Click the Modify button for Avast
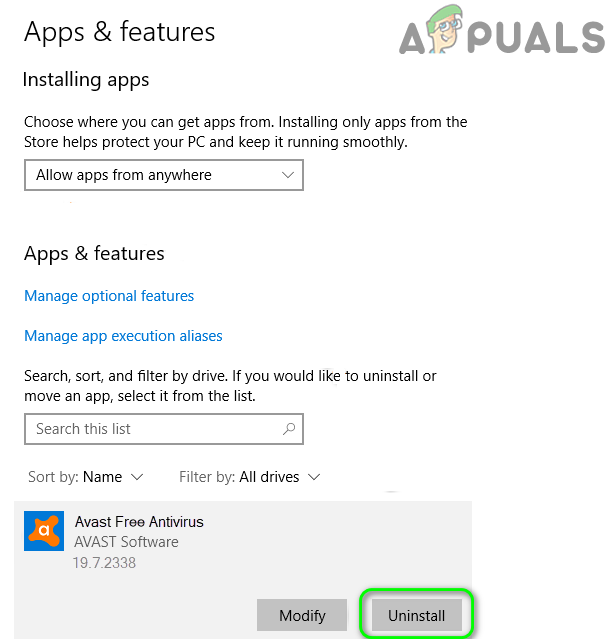 click(x=302, y=615)
